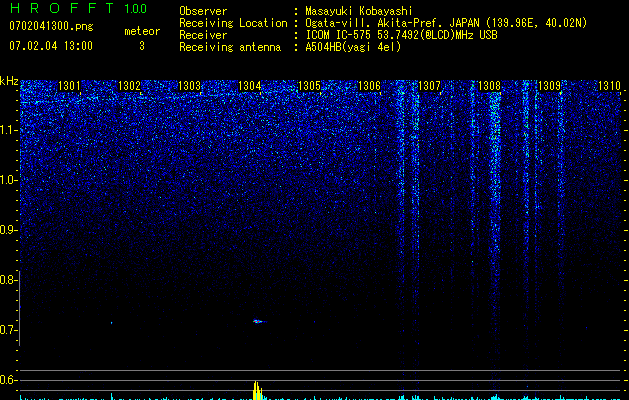Click the 1305 time marker
The height and width of the screenshot is (400, 629).
(310, 86)
